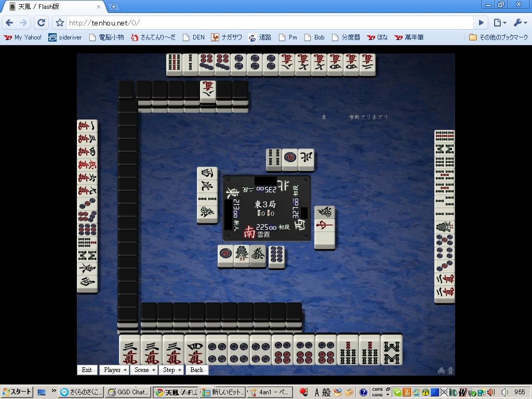Image resolution: width=532 pixels, height=399 pixels.
Task: Click the browser back arrow
Action: point(9,23)
